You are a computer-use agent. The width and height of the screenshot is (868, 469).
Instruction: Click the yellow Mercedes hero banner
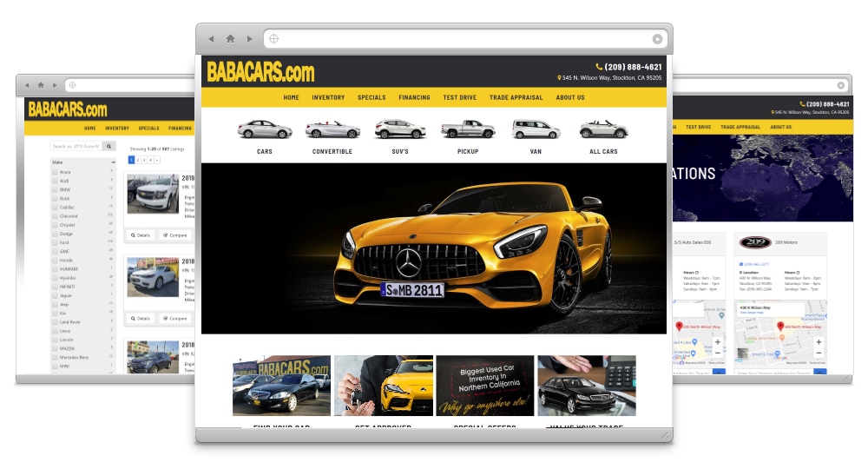[433, 248]
